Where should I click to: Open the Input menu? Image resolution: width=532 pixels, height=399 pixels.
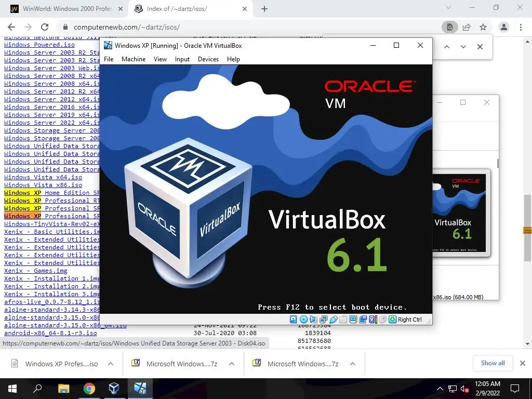click(182, 59)
